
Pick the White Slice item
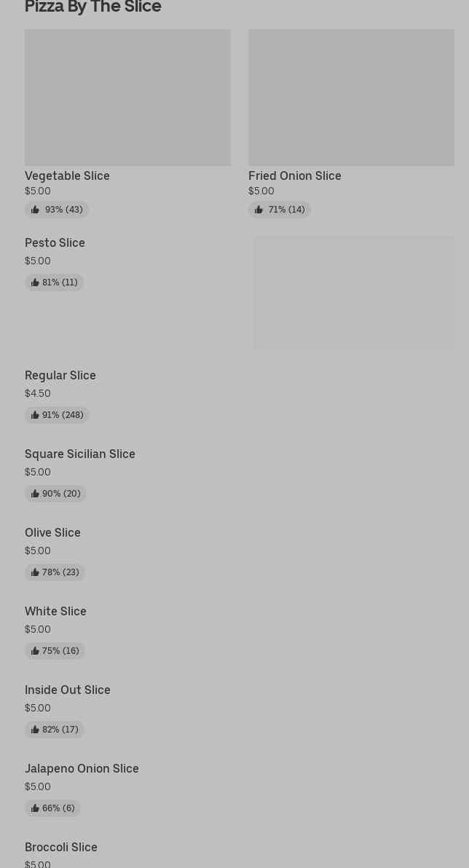pyautogui.click(x=55, y=612)
